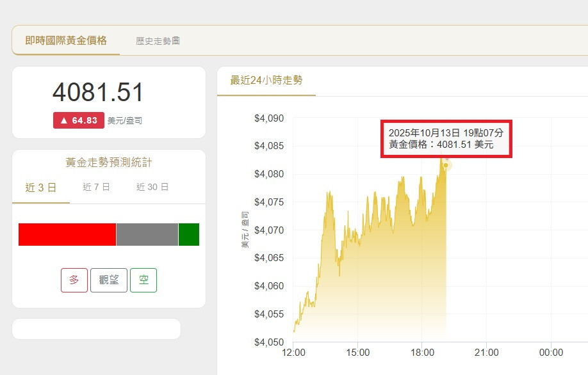588x375 pixels.
Task: Switch to the 即時國際黃金價格 tab
Action: click(x=66, y=40)
